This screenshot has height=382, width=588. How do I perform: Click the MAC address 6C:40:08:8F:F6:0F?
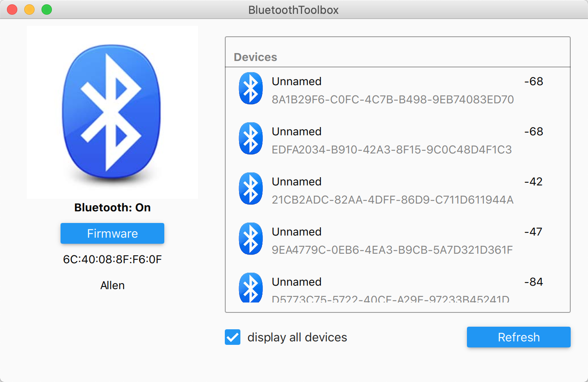coord(112,259)
